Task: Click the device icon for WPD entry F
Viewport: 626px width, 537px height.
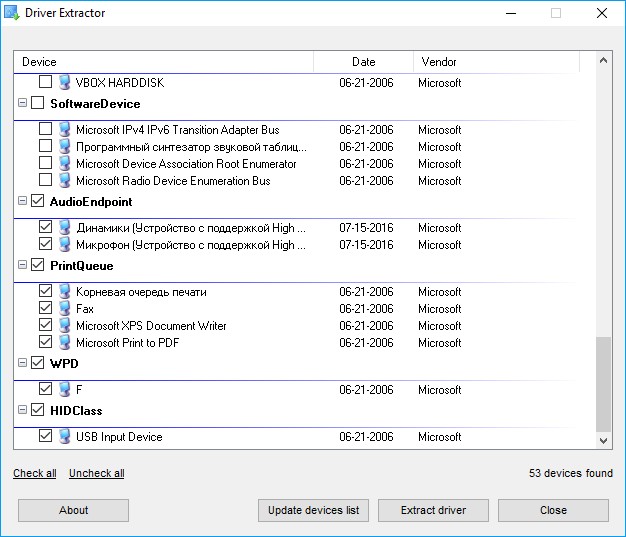Action: click(64, 389)
